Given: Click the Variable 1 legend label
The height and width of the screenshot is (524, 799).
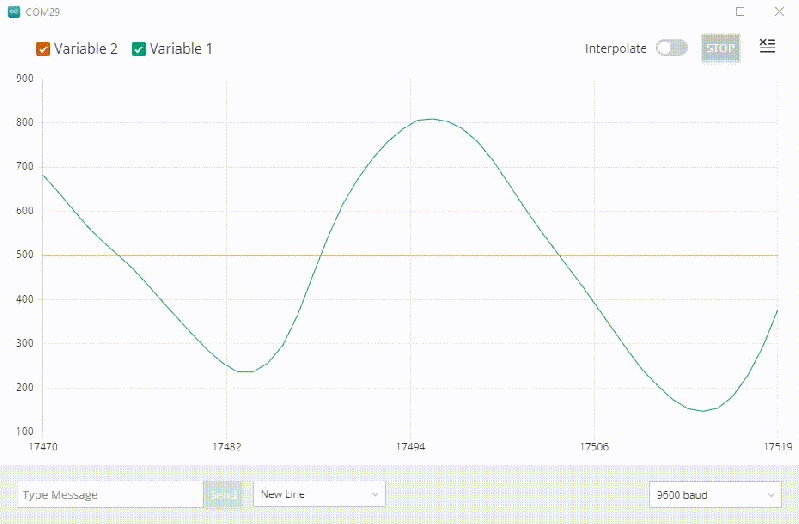Looking at the screenshot, I should tap(181, 49).
